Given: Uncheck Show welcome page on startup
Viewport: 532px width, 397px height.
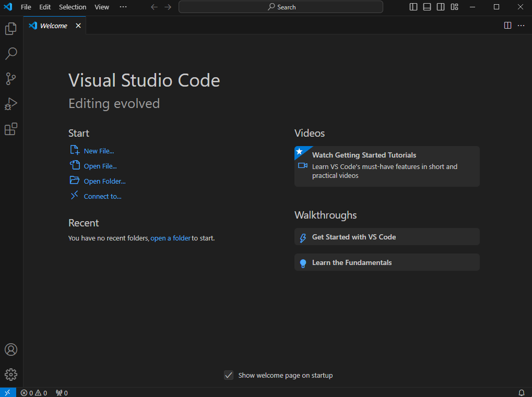Looking at the screenshot, I should coord(229,375).
